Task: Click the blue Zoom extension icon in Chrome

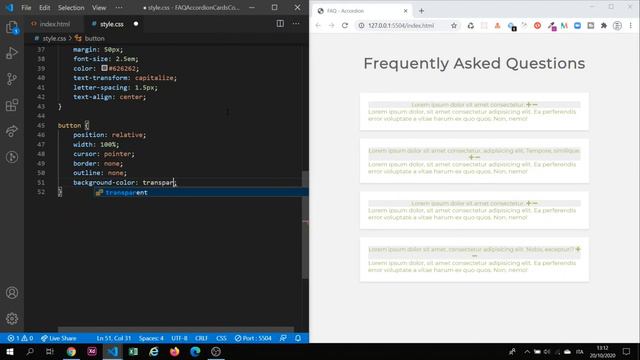Action: (577, 25)
